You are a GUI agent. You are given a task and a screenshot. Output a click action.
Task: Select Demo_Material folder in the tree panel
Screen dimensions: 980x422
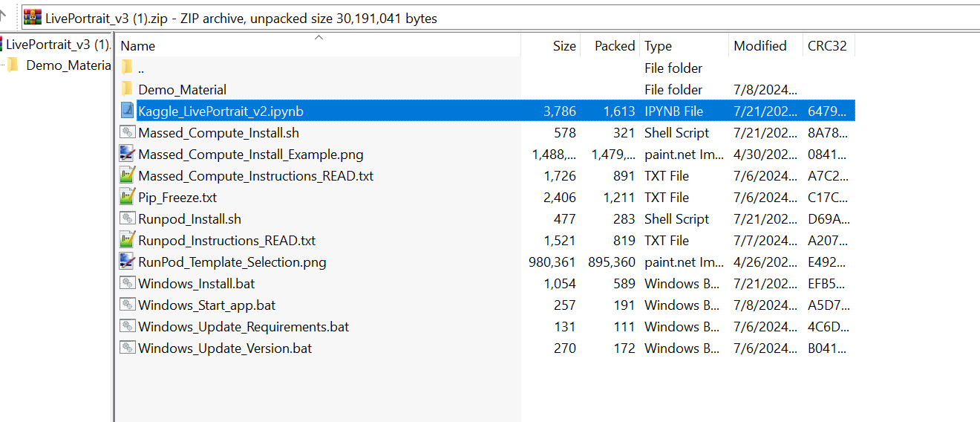pos(68,65)
